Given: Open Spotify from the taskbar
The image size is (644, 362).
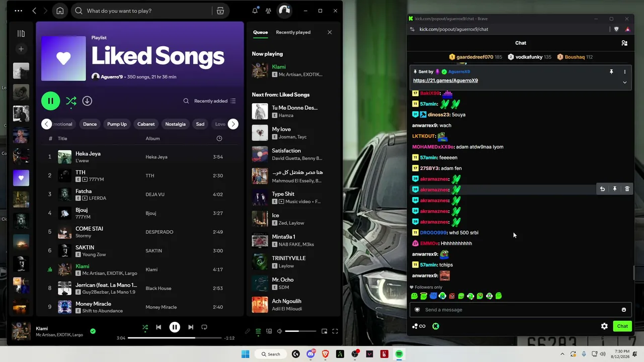Looking at the screenshot, I should [399, 354].
